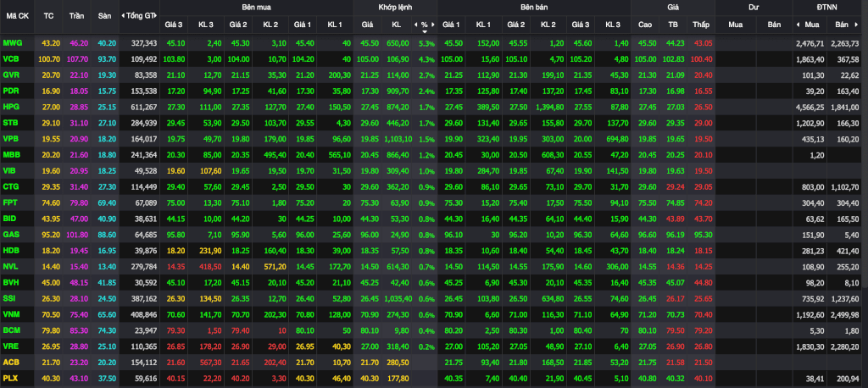Click VPB matched volume 1,103,10
The height and width of the screenshot is (388, 868).
coord(398,139)
